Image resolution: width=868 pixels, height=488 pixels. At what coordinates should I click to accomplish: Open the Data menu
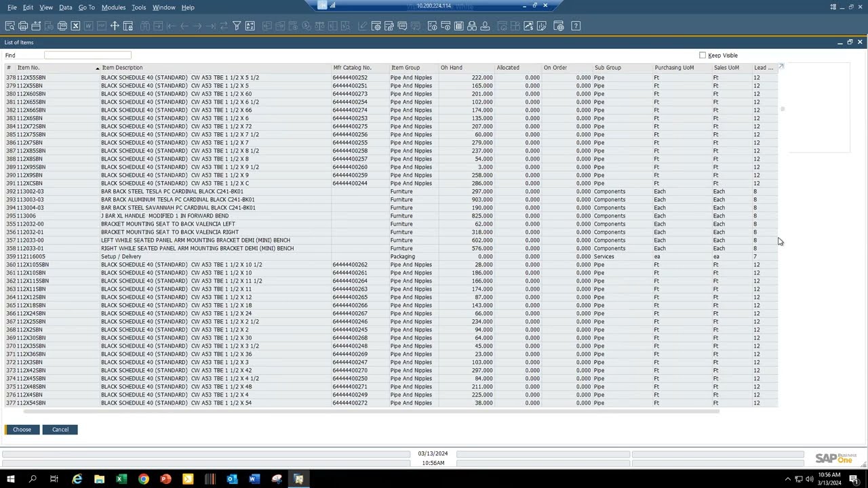(x=65, y=7)
